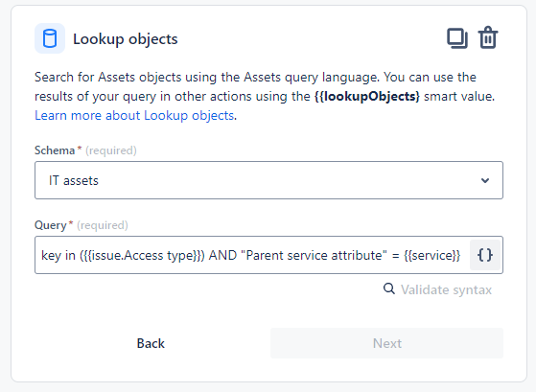Click the Lookup objects heading
Viewport: 536px width, 392px height.
126,39
